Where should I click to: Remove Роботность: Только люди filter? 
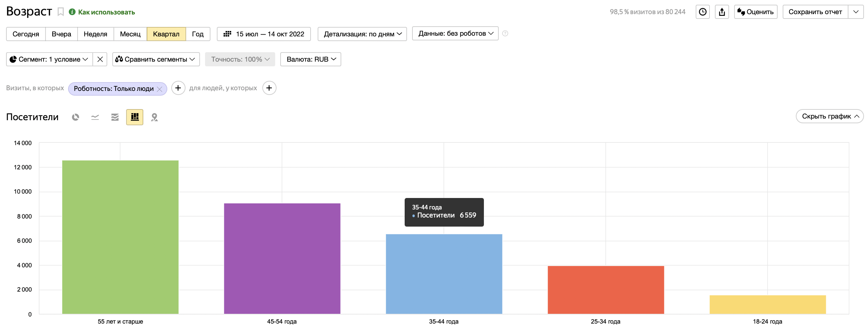(160, 89)
